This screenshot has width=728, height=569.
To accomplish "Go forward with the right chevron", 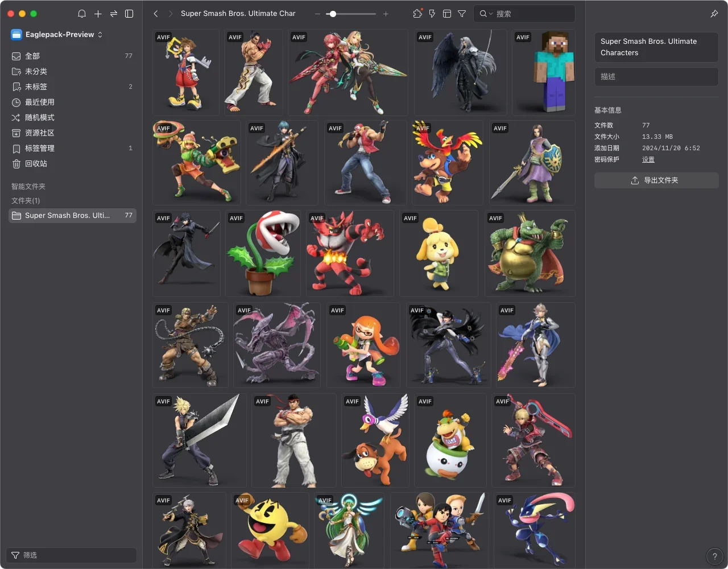I will pyautogui.click(x=171, y=14).
